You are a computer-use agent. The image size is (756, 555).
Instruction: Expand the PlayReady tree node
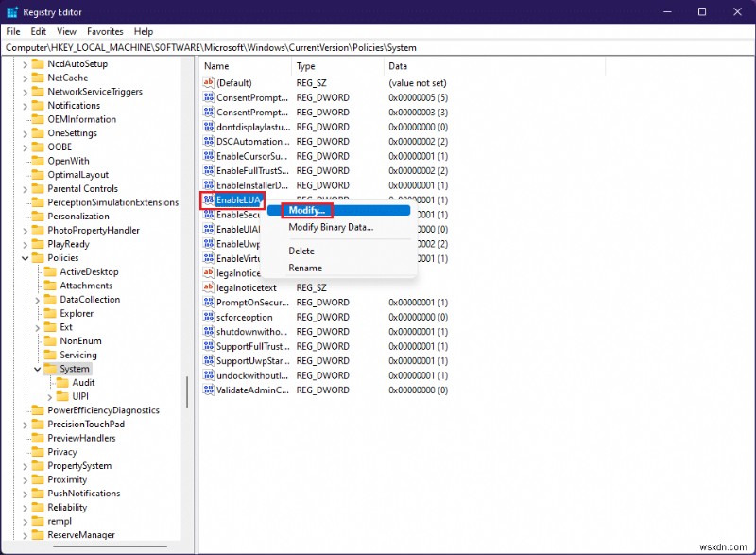(26, 245)
